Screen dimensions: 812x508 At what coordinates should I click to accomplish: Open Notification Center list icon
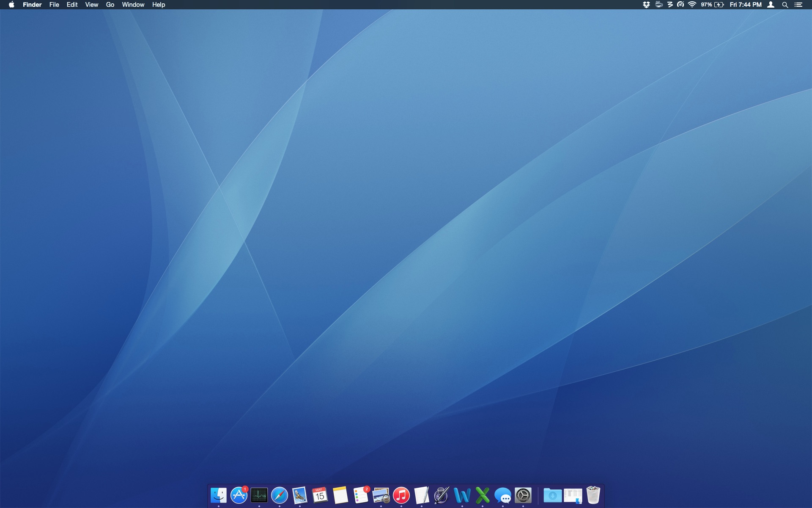tap(798, 5)
